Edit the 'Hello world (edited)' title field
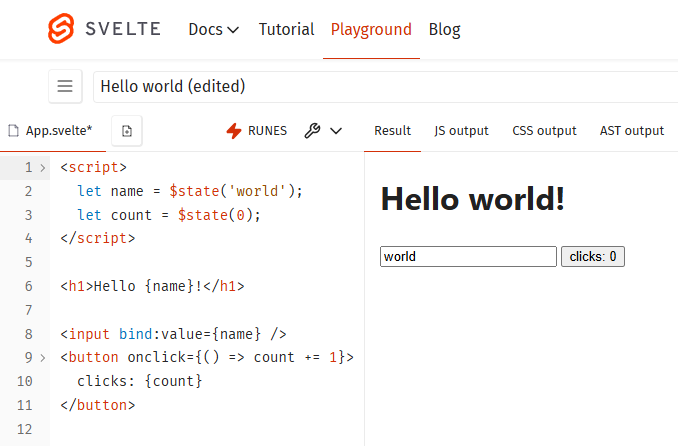Viewport: 678px width, 446px height. [385, 87]
